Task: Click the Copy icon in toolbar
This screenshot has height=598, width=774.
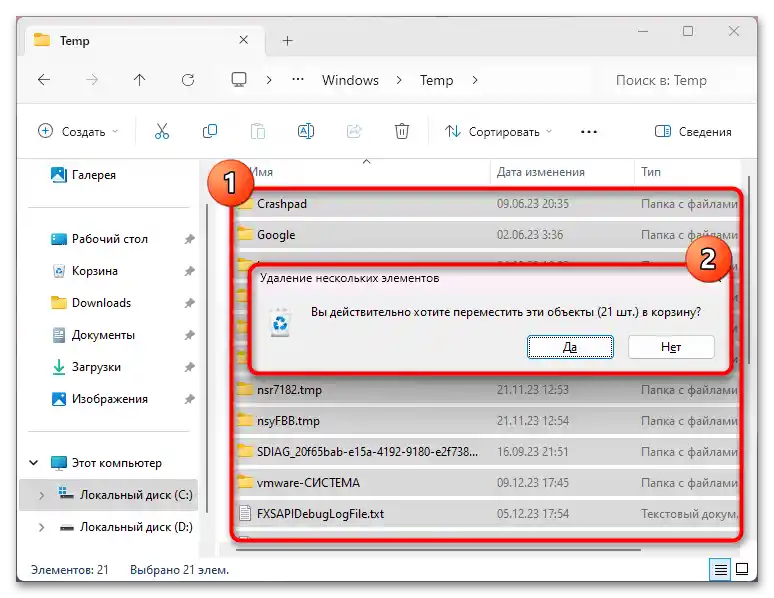Action: click(x=210, y=131)
